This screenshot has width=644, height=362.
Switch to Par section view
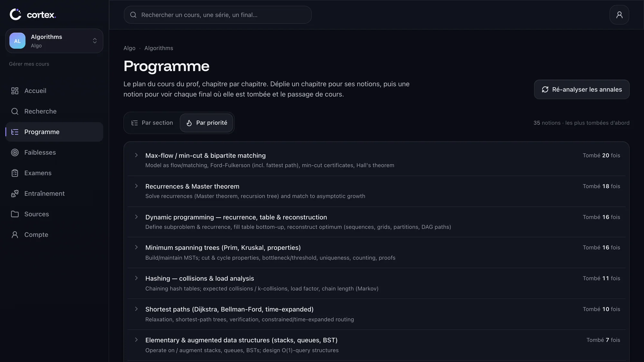coord(152,123)
